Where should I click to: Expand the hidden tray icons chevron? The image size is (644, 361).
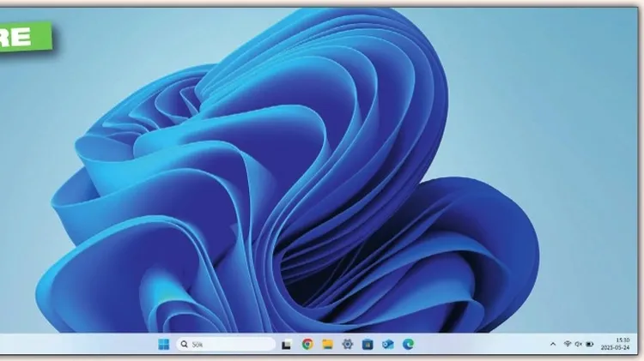click(553, 344)
